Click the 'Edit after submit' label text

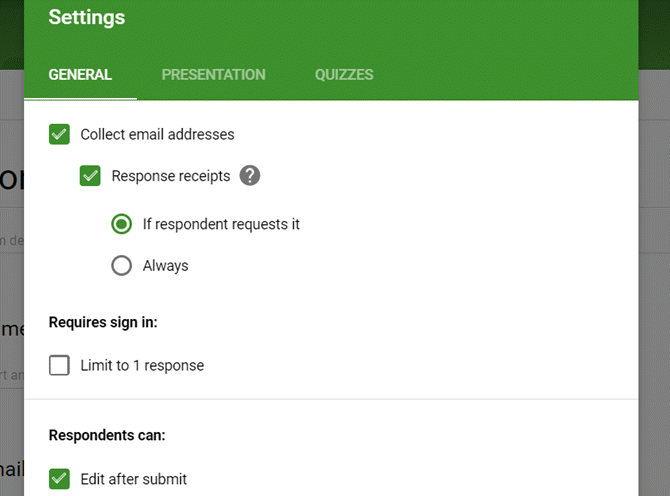(133, 479)
